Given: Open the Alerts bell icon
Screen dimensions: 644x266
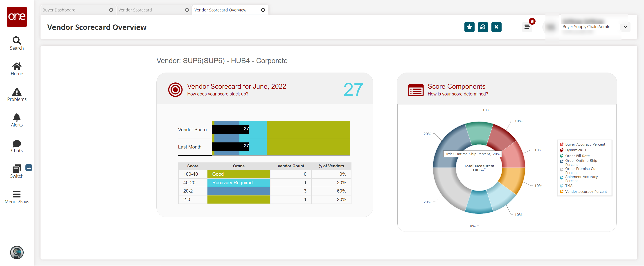Looking at the screenshot, I should tap(17, 117).
